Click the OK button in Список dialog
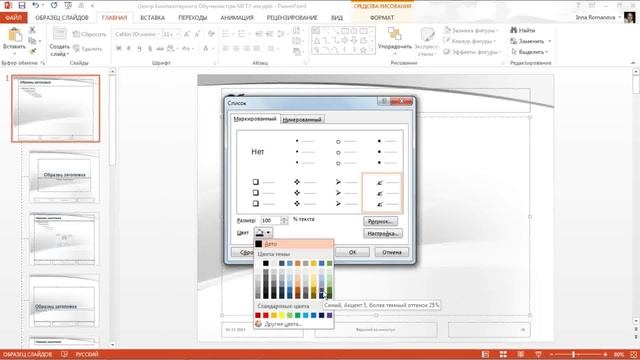The width and height of the screenshot is (640, 360). 353,252
